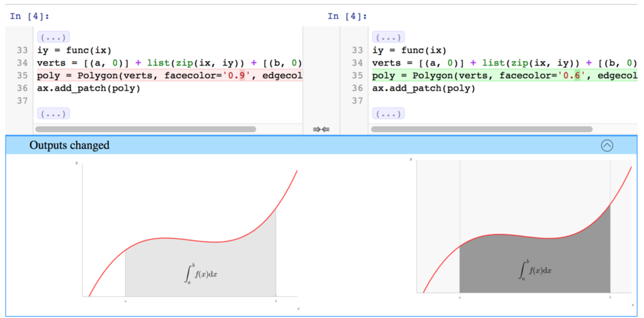Expand the top collapsed lines in right pane

click(x=389, y=37)
